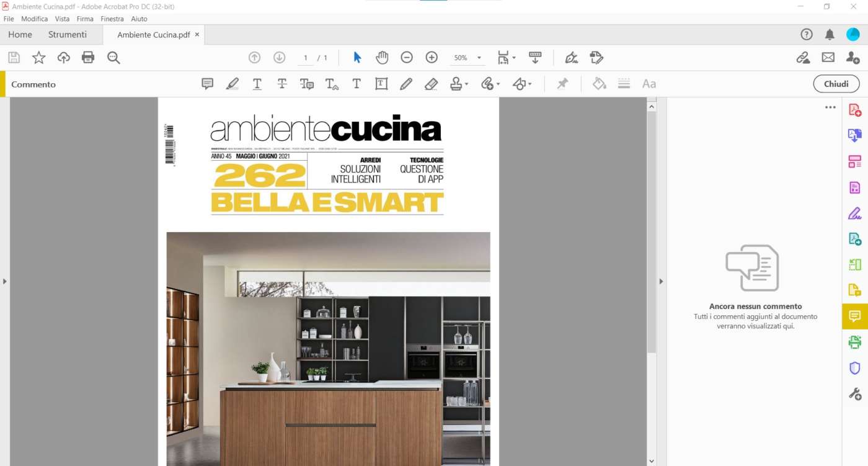Click the kitchen cover photo

328,349
